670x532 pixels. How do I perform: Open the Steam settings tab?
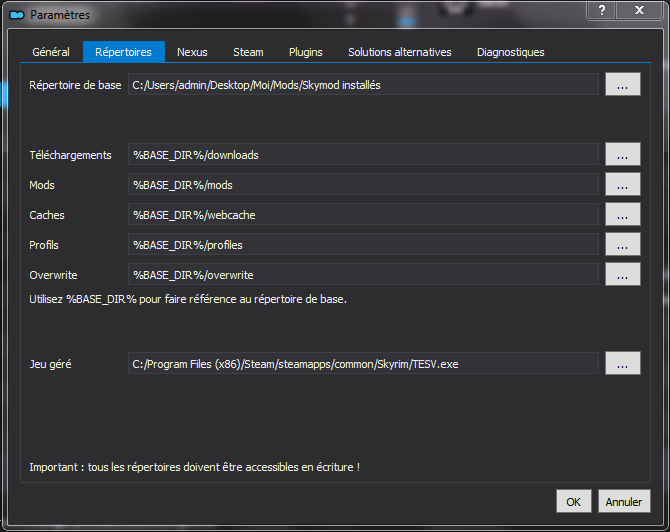248,52
